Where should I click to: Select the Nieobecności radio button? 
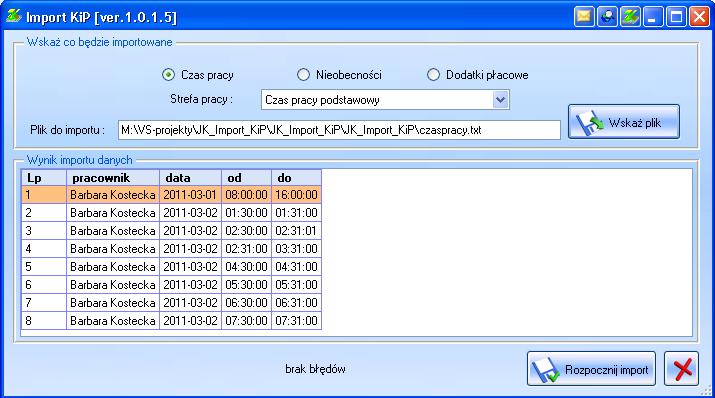coord(303,75)
